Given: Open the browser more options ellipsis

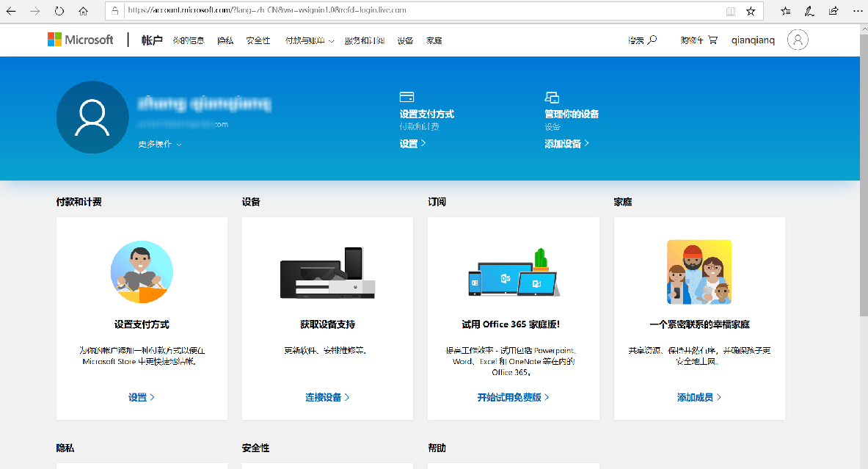Looking at the screenshot, I should (x=858, y=10).
